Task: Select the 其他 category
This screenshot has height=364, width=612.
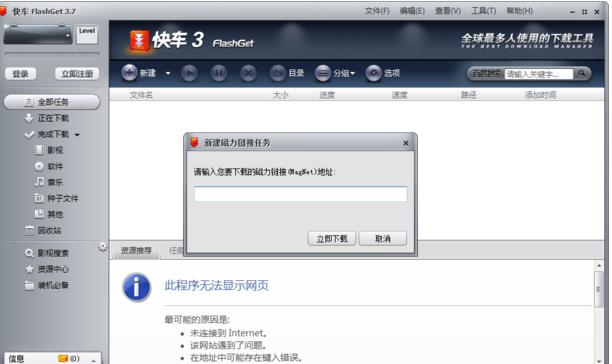Action: (x=55, y=214)
